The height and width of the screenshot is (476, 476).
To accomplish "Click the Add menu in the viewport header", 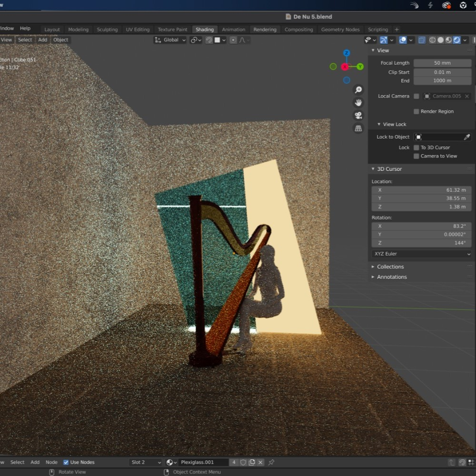I will pos(43,40).
